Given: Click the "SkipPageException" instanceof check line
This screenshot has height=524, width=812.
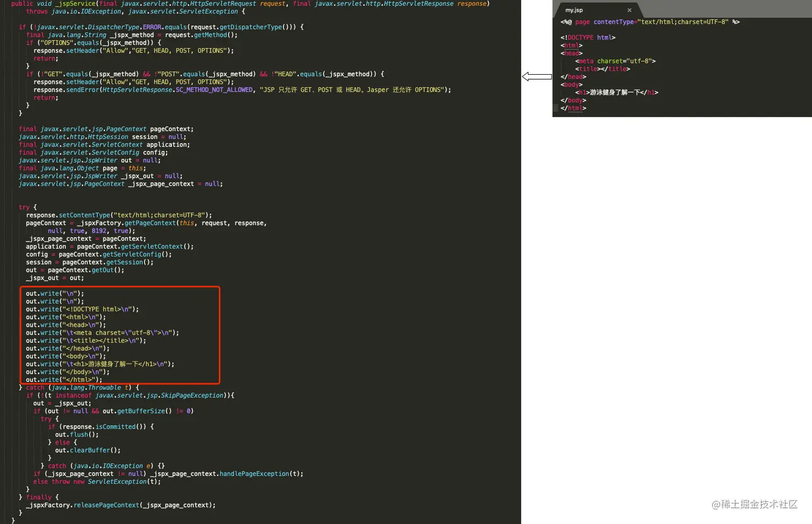Looking at the screenshot, I should coord(130,396).
